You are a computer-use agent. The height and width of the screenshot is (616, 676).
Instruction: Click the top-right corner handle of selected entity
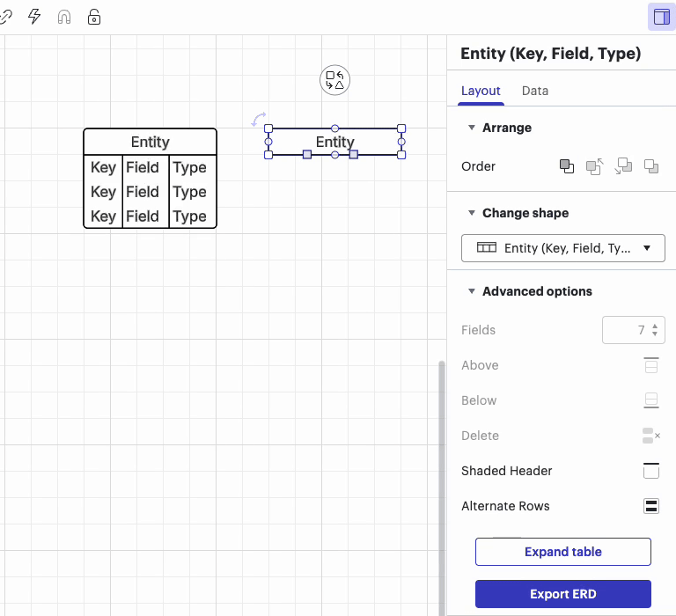click(x=401, y=128)
